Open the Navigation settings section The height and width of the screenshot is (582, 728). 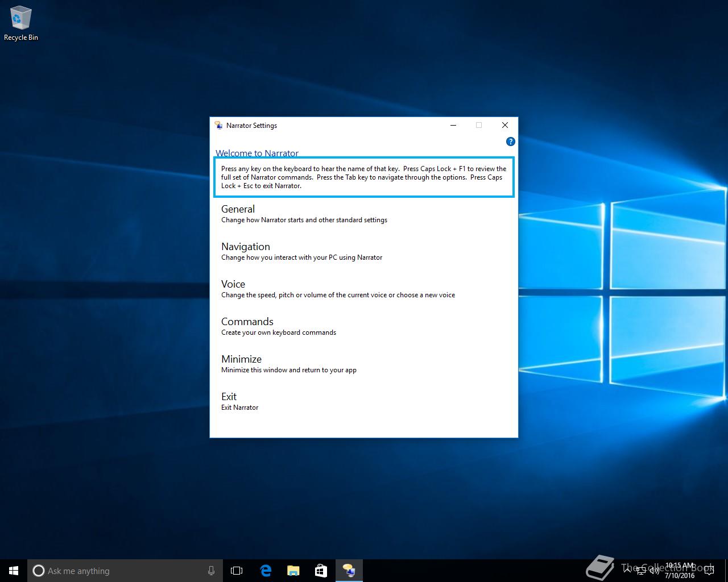click(245, 247)
